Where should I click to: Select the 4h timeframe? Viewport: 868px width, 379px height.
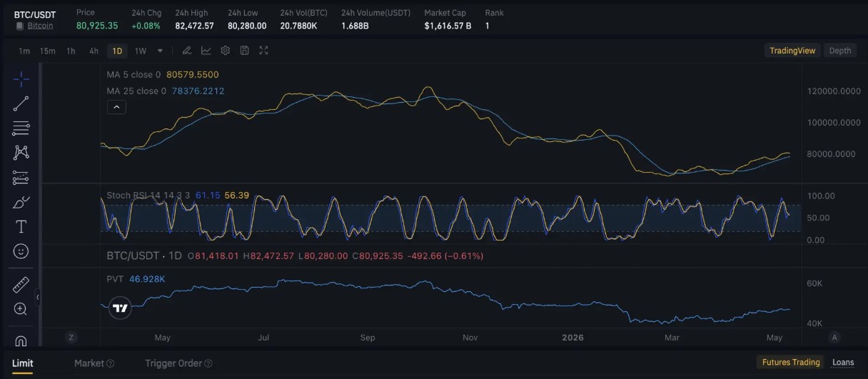(94, 51)
